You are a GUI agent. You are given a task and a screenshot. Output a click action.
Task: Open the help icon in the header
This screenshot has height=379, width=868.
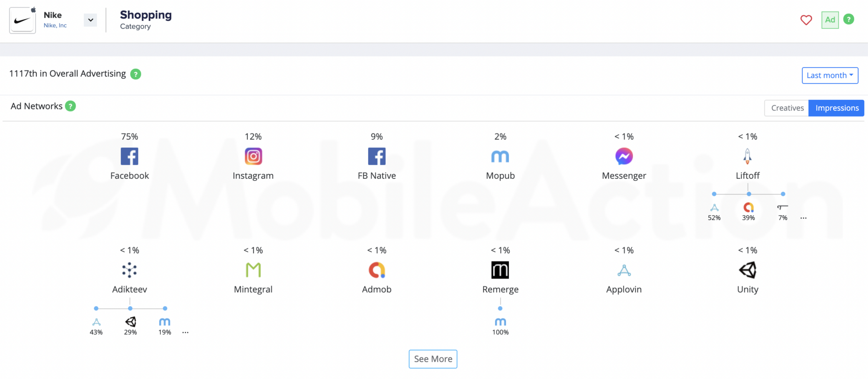tap(849, 19)
